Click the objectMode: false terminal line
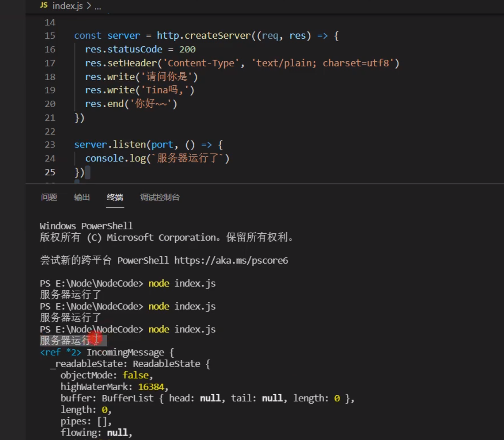This screenshot has height=440, width=504. (x=106, y=375)
